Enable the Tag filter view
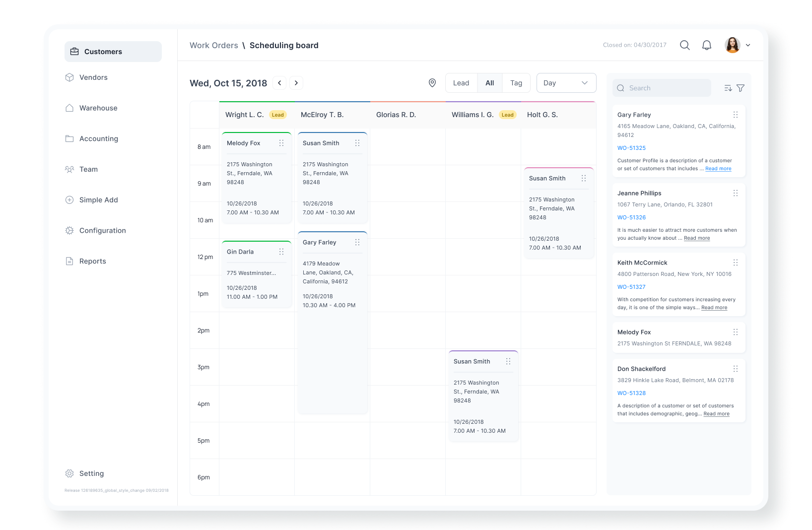This screenshot has width=812, height=530. 516,82
